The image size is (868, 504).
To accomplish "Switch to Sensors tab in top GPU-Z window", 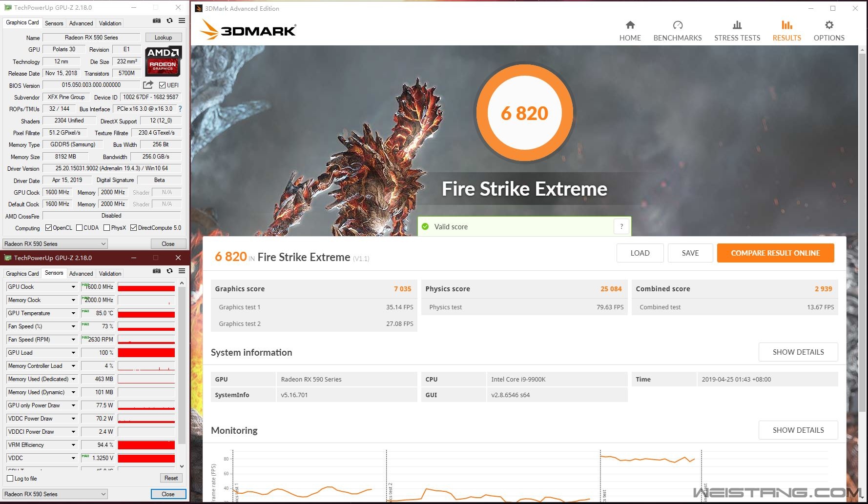I will (54, 23).
